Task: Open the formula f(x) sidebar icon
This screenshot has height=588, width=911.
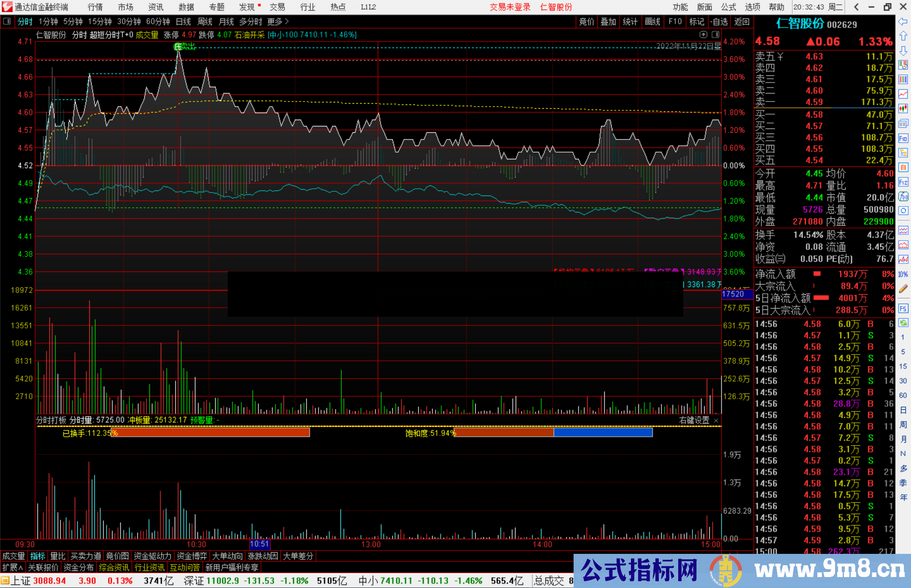Action: 903,196
